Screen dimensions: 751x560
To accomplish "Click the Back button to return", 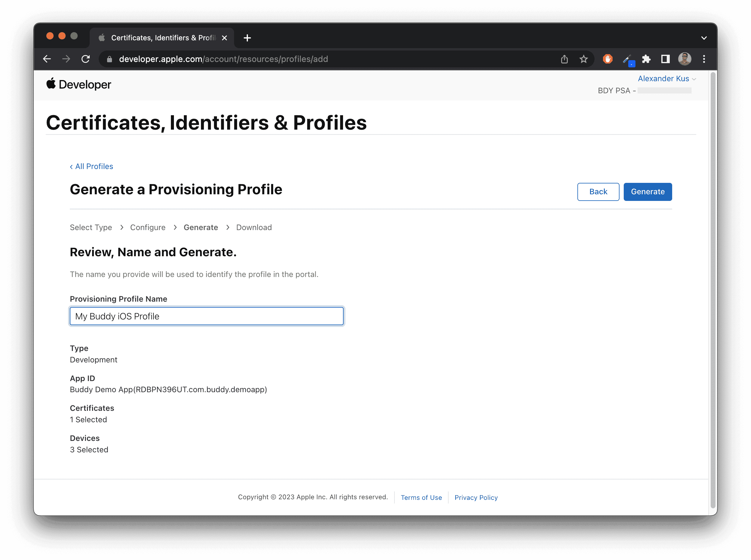I will [x=598, y=192].
